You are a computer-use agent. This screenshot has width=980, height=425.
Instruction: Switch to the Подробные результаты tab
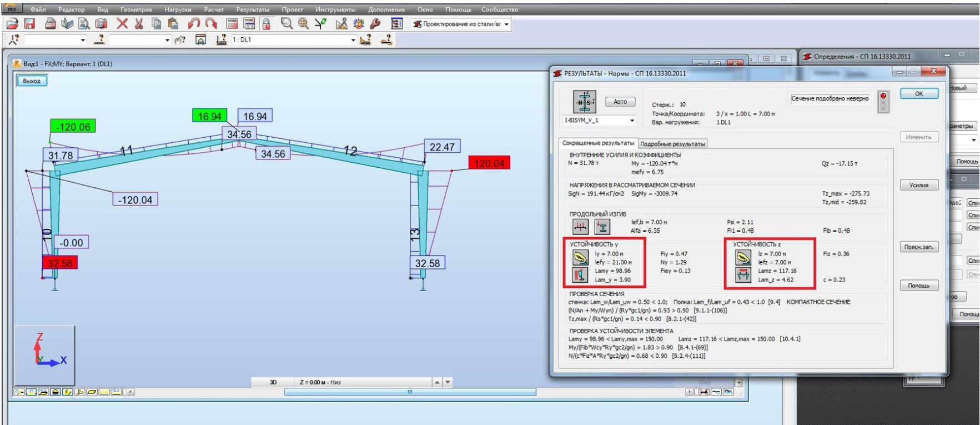[672, 144]
